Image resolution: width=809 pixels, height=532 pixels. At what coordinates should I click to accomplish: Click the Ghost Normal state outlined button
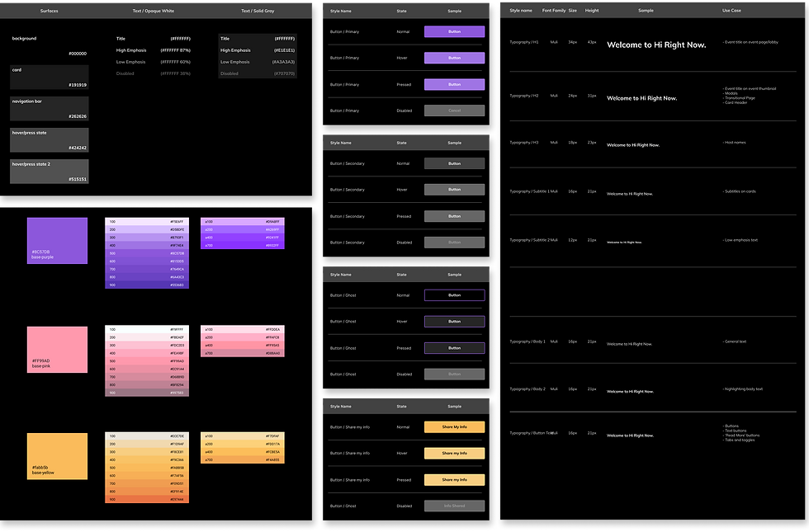pyautogui.click(x=454, y=295)
